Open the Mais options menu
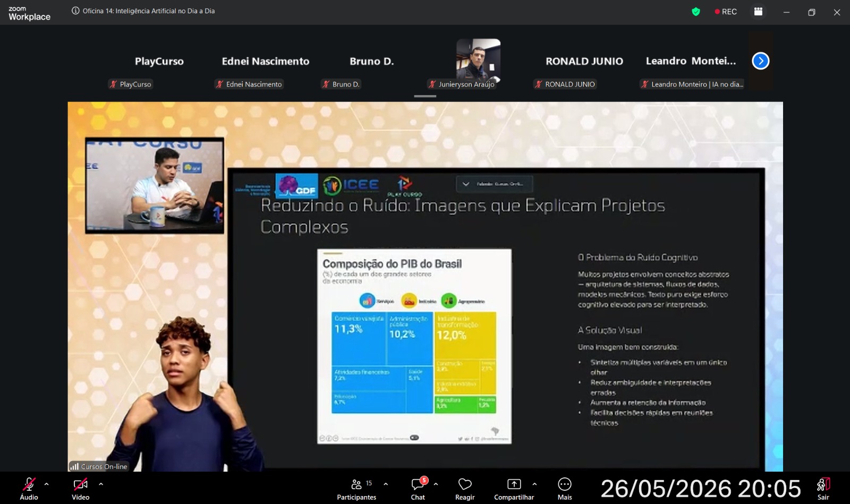Image resolution: width=850 pixels, height=504 pixels. pos(565,489)
